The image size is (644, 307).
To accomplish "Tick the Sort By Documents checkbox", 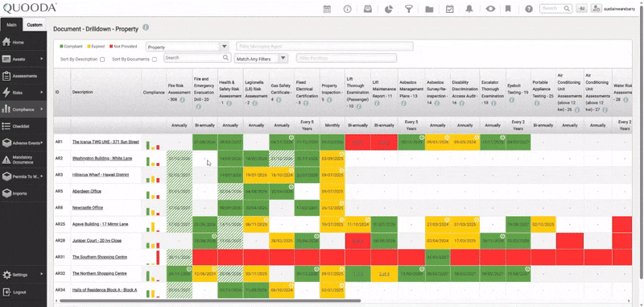I will click(x=155, y=59).
